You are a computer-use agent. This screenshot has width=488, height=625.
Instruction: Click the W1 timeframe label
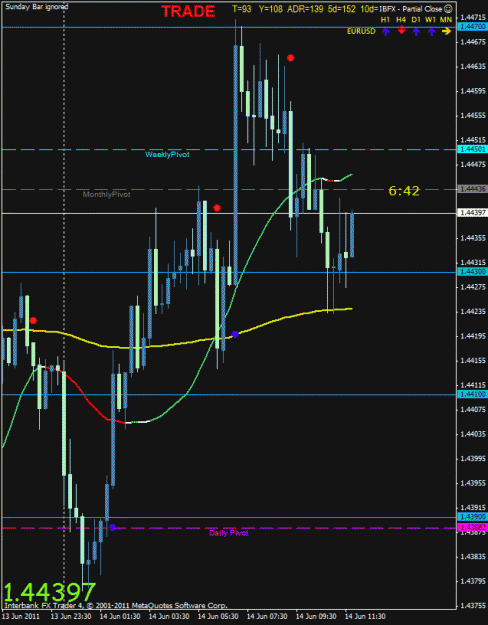(431, 19)
